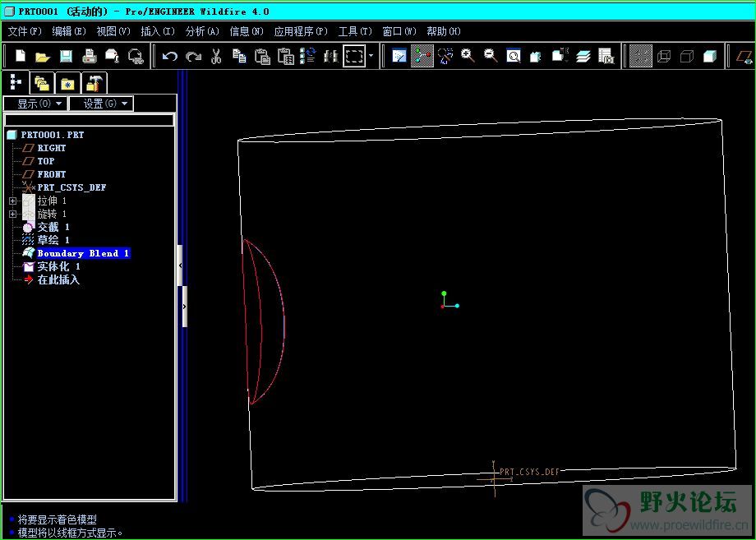Select the 实体化 1 feature
Screen dimensions: 756x540
coord(52,266)
